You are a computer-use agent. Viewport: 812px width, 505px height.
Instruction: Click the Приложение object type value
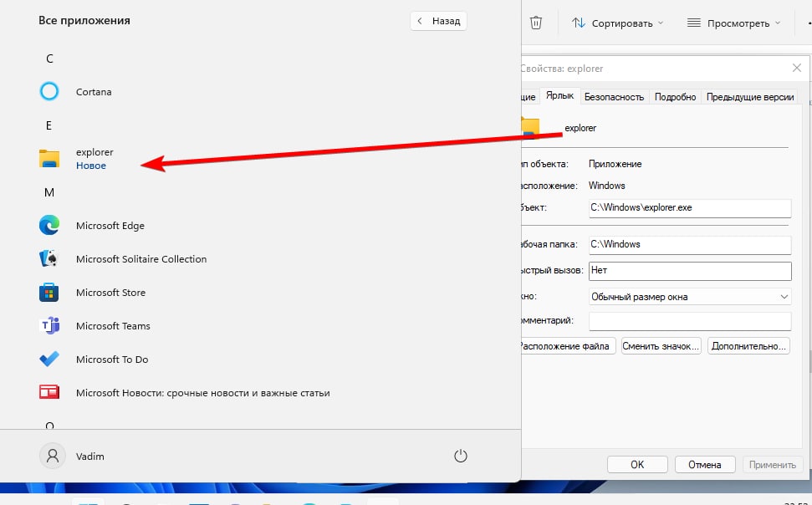615,164
